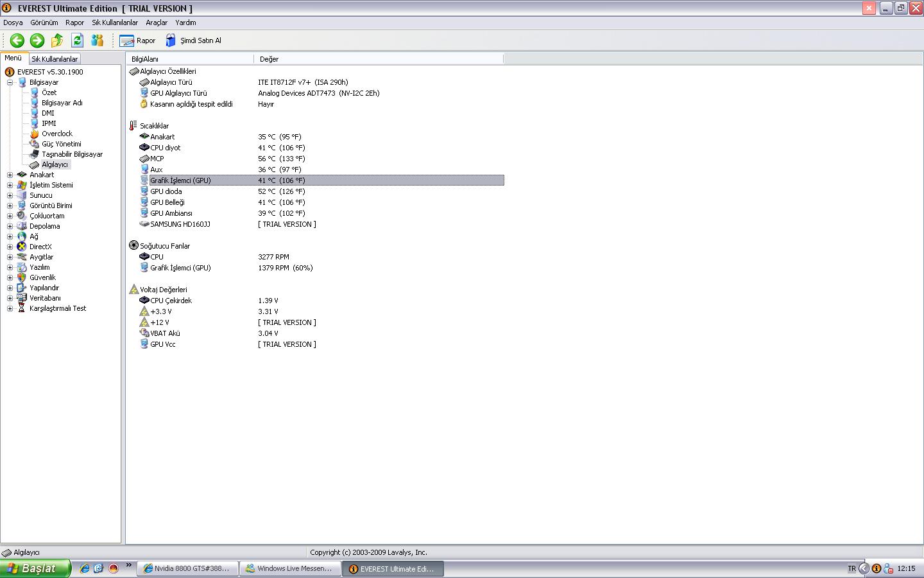924x578 pixels.
Task: Switch to the Sık Kullanılanlar tab
Action: pos(55,59)
